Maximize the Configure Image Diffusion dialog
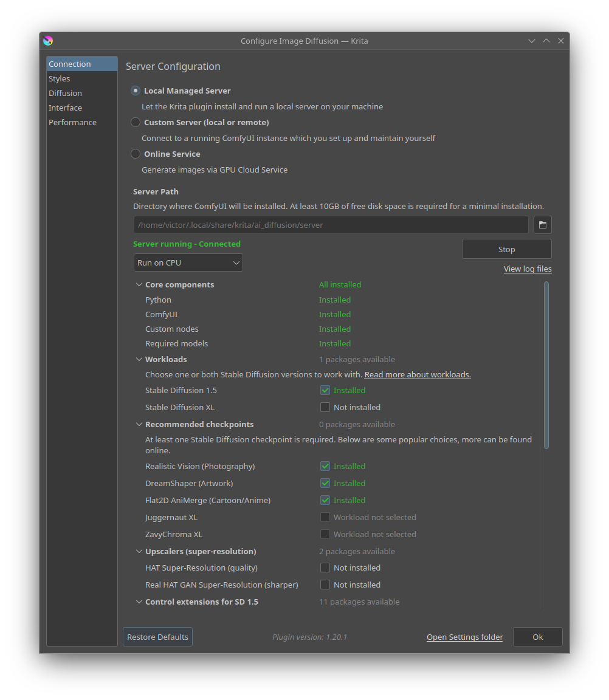 546,41
